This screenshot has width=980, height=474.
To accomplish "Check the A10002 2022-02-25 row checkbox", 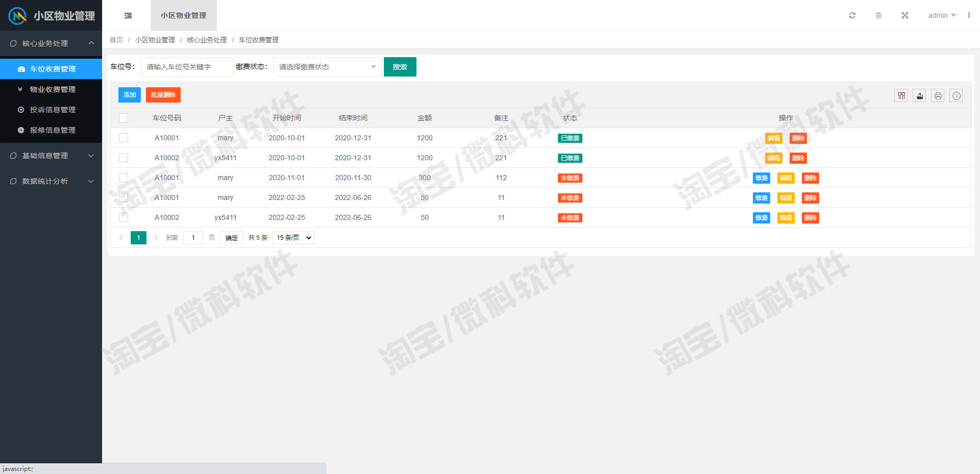I will click(x=124, y=217).
